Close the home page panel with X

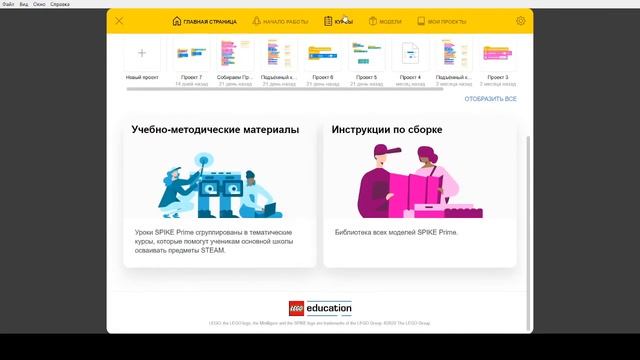tap(119, 21)
